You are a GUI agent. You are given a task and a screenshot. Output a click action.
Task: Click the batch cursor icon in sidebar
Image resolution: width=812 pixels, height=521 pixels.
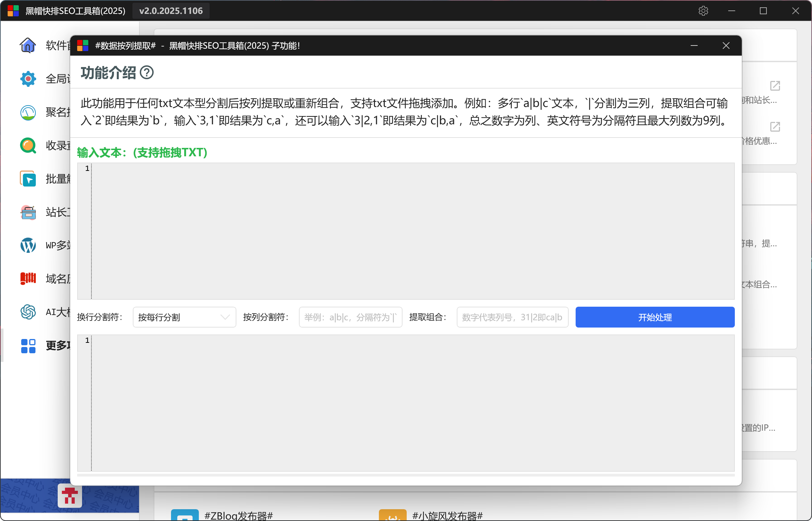pyautogui.click(x=28, y=179)
